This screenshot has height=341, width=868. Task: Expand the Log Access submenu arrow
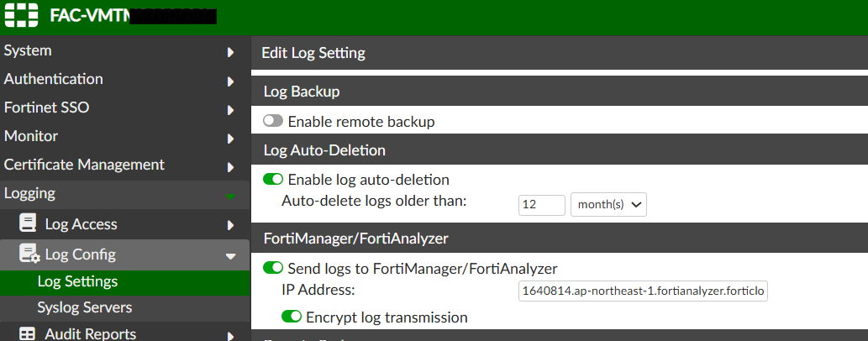click(x=231, y=225)
